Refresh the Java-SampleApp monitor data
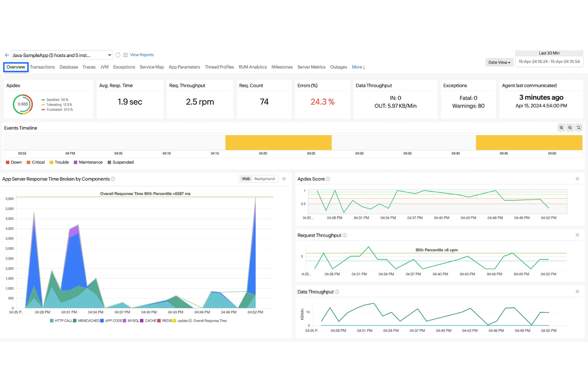This screenshot has width=588, height=392. 118,55
